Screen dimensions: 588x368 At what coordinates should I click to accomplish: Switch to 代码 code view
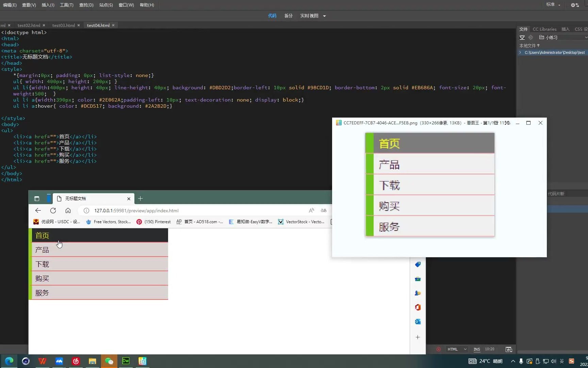point(272,16)
